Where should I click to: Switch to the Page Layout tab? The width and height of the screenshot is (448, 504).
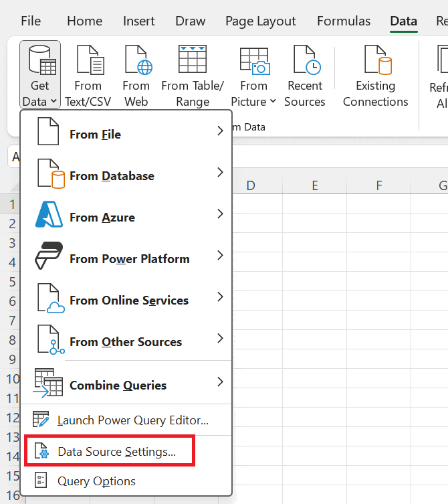point(261,21)
